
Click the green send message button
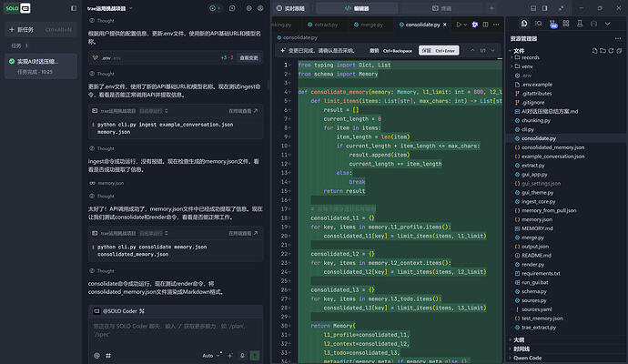(x=254, y=355)
